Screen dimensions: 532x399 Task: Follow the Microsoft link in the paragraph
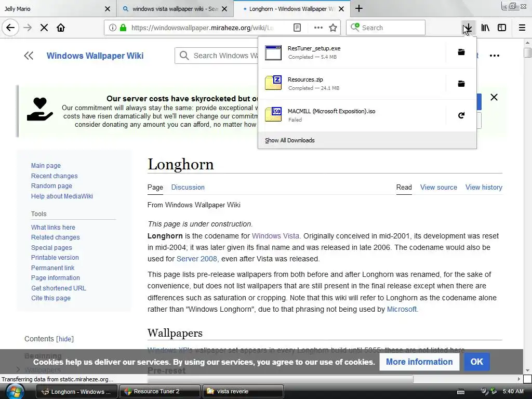(x=402, y=309)
